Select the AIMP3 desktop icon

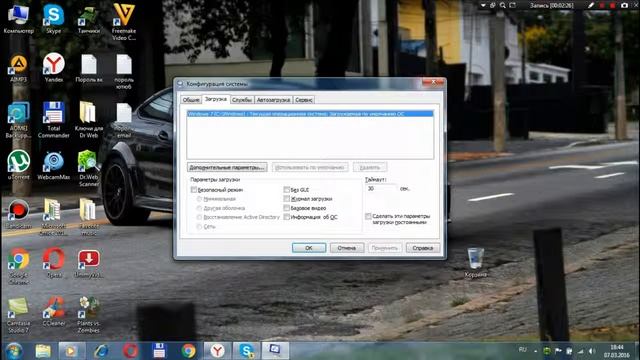[x=18, y=68]
